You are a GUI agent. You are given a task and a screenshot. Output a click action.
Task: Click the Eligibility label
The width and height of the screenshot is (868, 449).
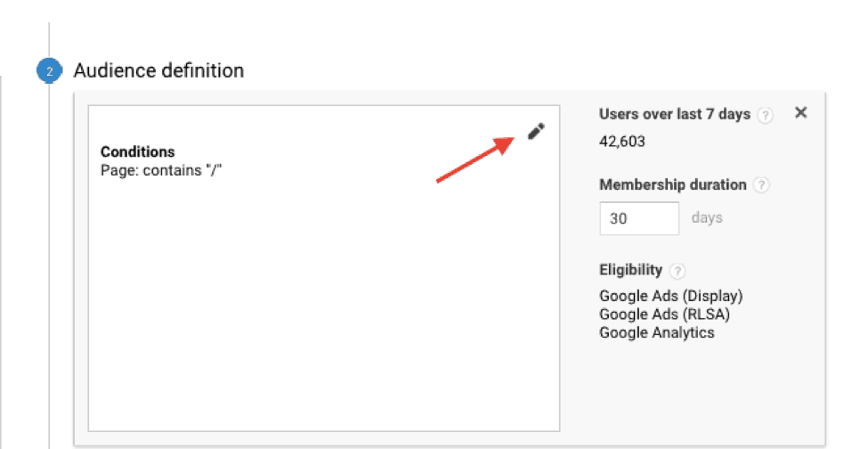(x=630, y=270)
